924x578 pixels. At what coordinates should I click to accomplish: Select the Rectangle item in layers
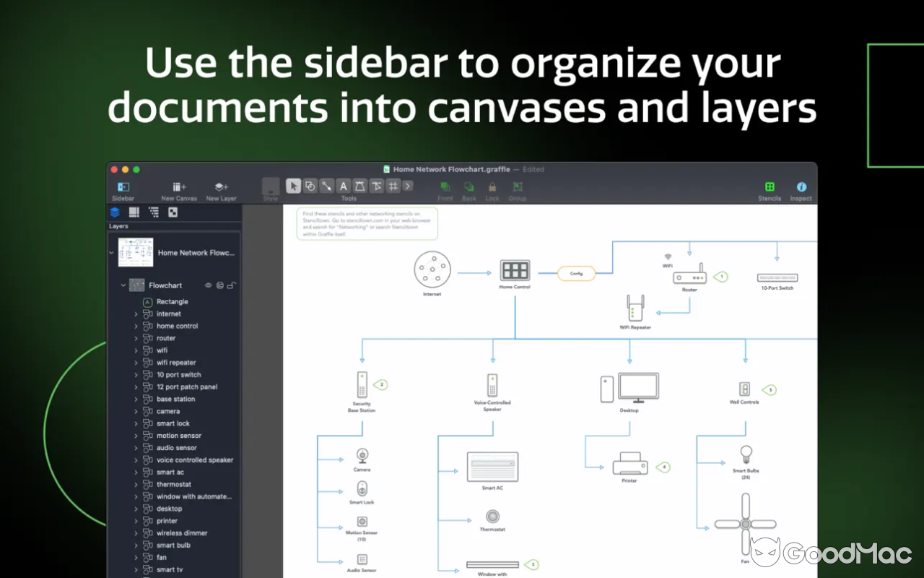(172, 302)
